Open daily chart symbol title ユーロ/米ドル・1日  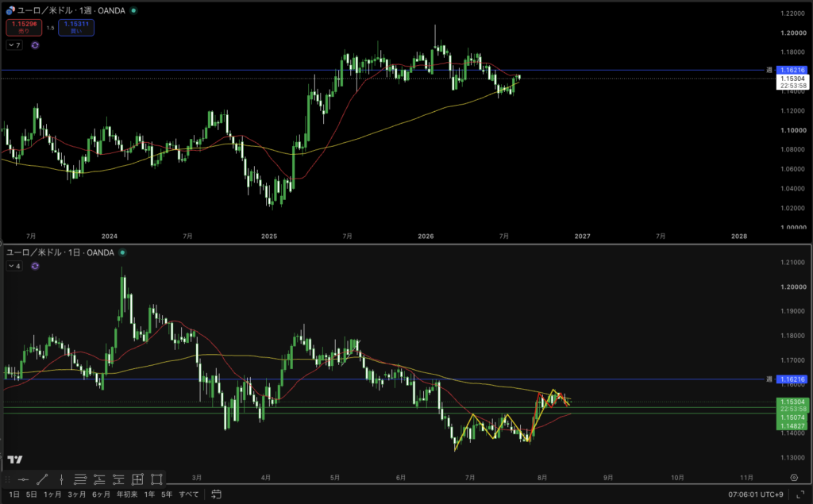tap(60, 252)
